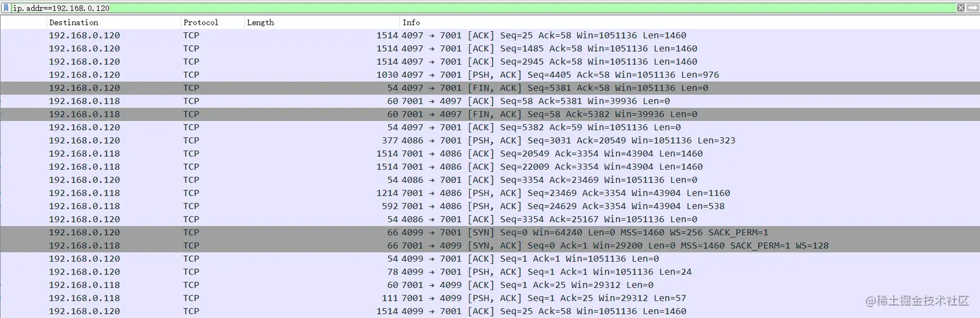Screen dimensions: 980x318
Task: Click into the ip.addr==192.168.0.120 filter field
Action: pos(483,8)
